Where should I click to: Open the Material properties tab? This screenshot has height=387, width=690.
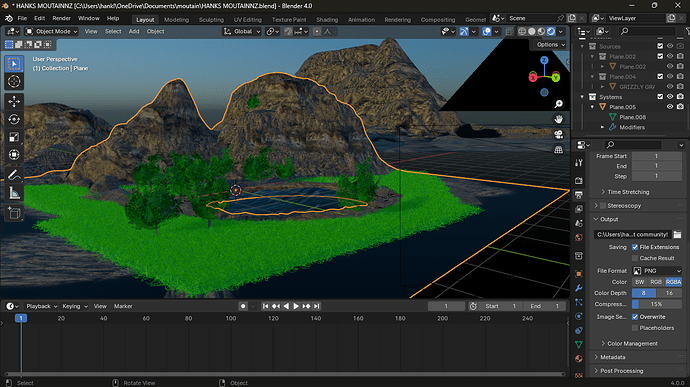coord(579,359)
